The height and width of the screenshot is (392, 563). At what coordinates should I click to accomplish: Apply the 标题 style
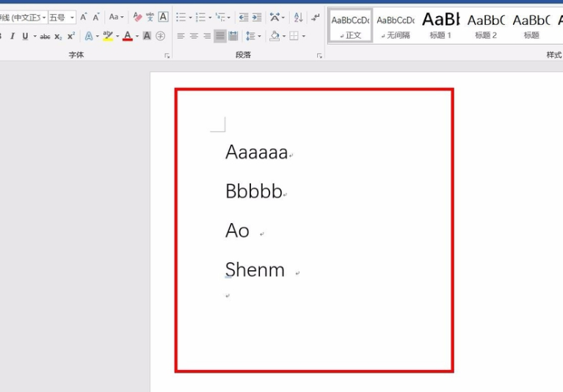tap(531, 26)
